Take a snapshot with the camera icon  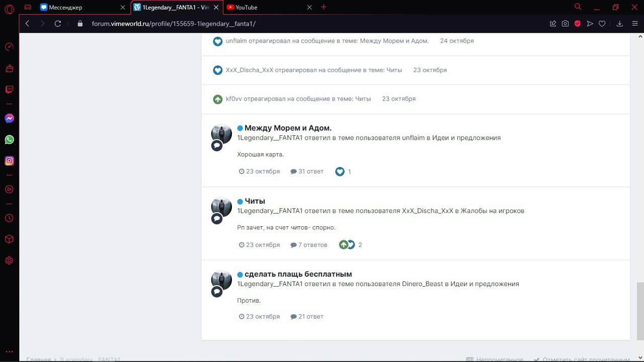click(x=566, y=24)
